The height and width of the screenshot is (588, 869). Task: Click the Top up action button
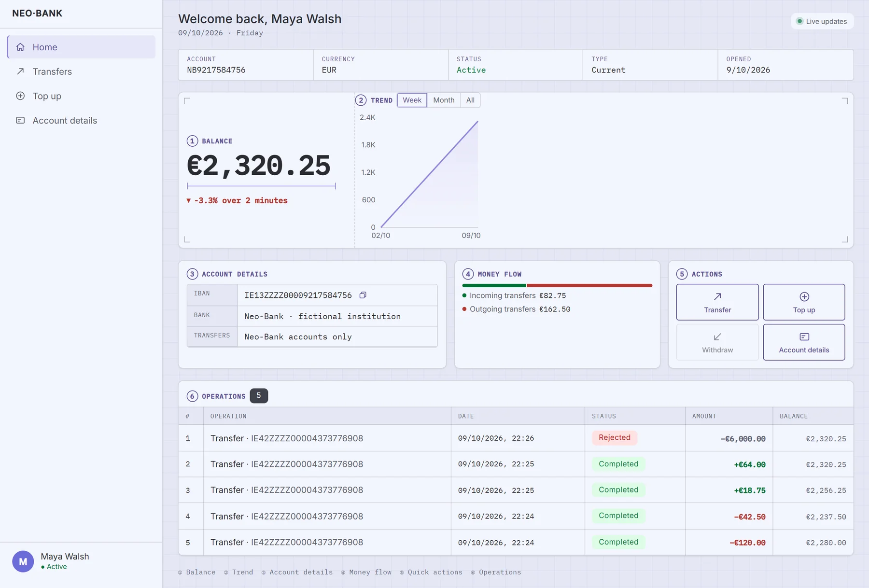pos(804,302)
